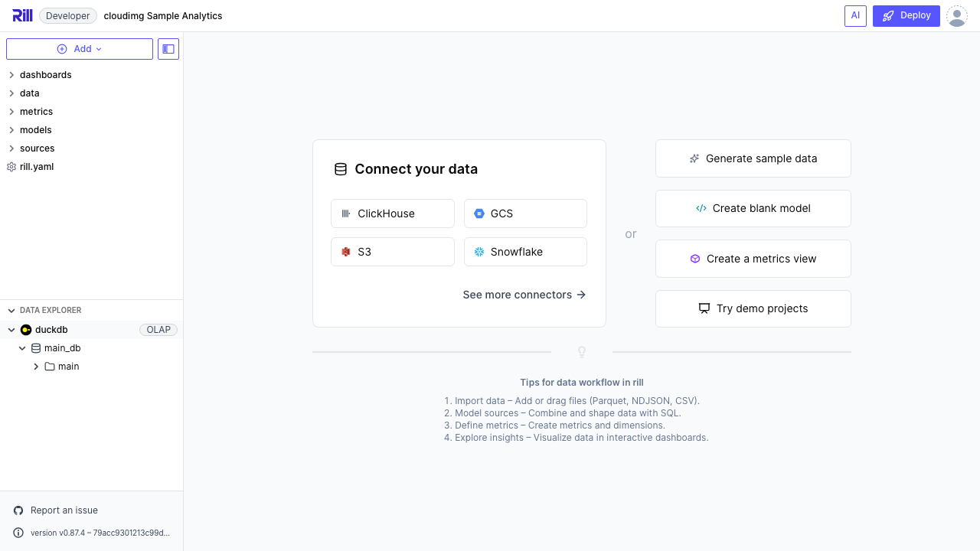
Task: Click the S3 logo icon
Action: (x=346, y=252)
